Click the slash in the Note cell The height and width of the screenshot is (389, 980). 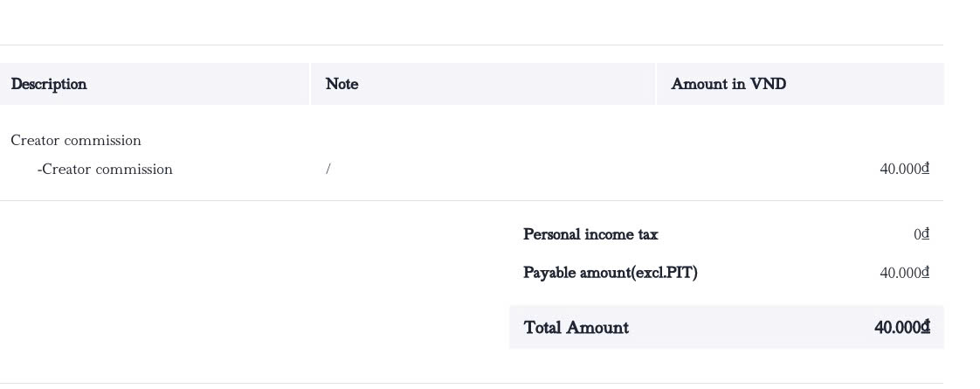pos(328,169)
